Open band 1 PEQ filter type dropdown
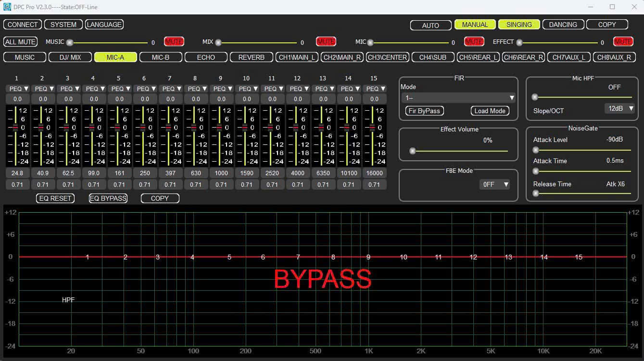Image resolution: width=644 pixels, height=361 pixels. [18, 89]
